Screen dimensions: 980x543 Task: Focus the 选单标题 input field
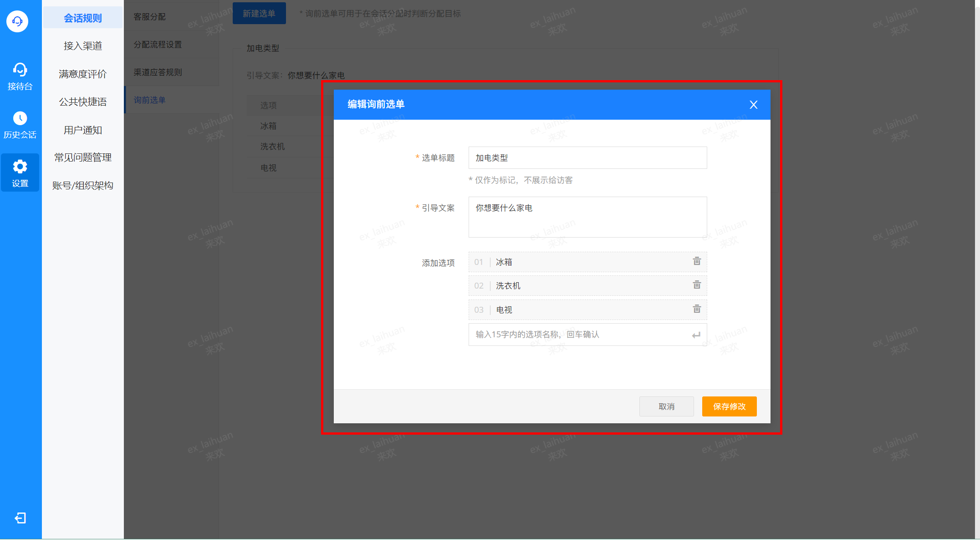[587, 158]
